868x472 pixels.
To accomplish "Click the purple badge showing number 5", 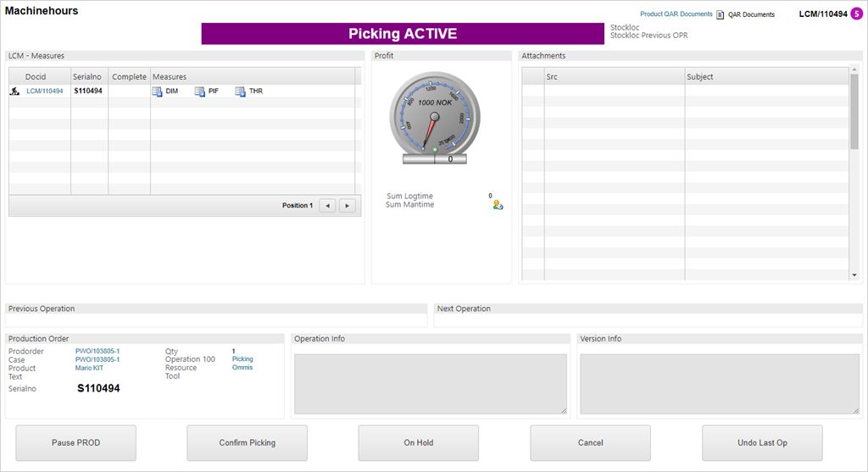I will click(856, 14).
